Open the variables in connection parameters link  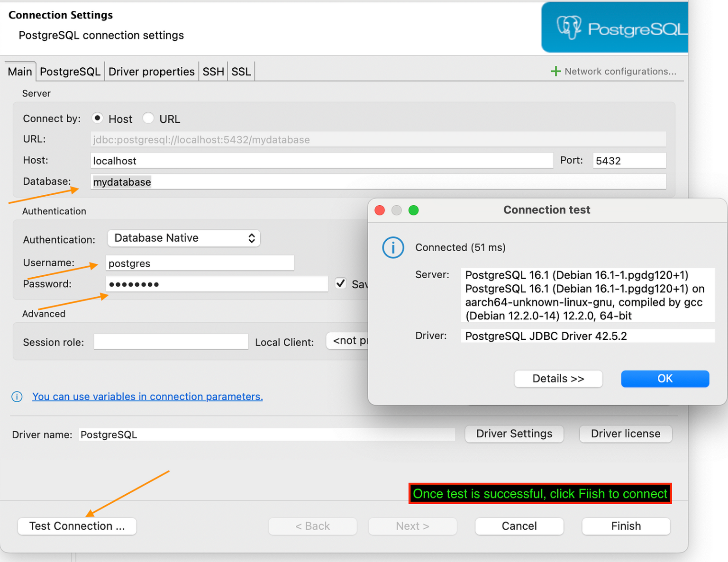[x=147, y=397]
